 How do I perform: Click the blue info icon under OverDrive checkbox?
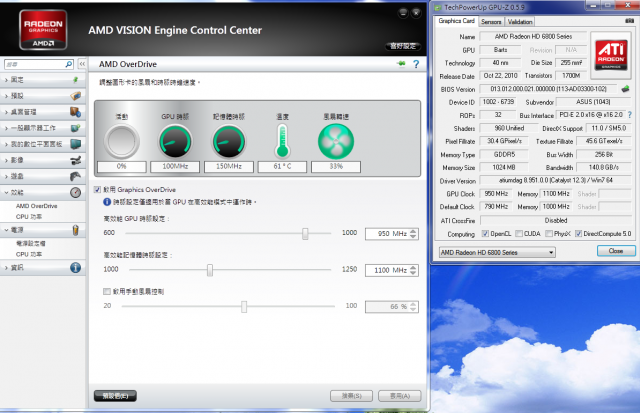click(107, 202)
